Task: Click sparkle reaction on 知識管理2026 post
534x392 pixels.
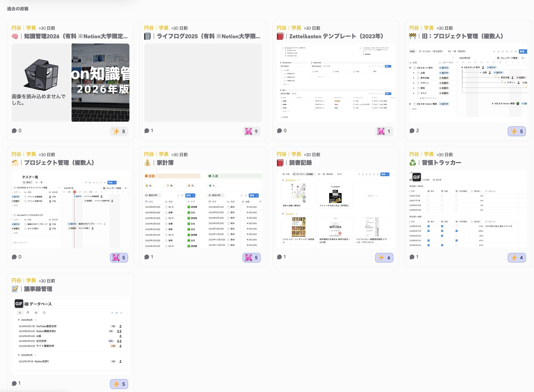Action: coord(119,131)
